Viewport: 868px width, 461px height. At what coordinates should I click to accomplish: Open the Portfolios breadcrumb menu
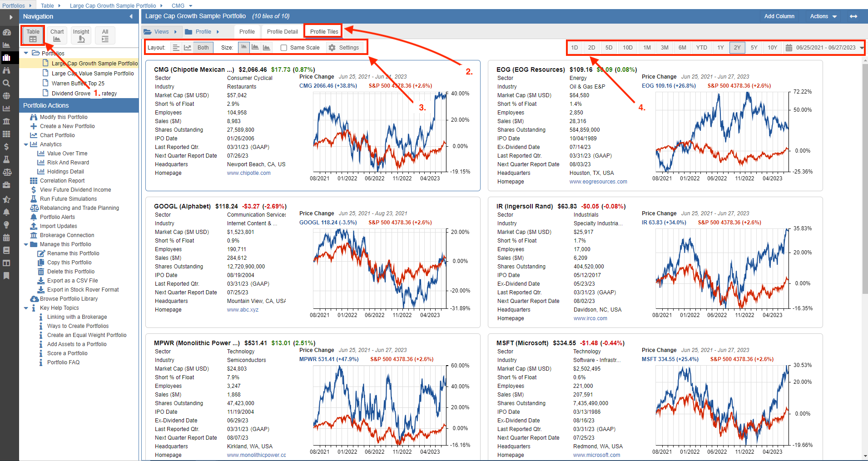tap(17, 5)
